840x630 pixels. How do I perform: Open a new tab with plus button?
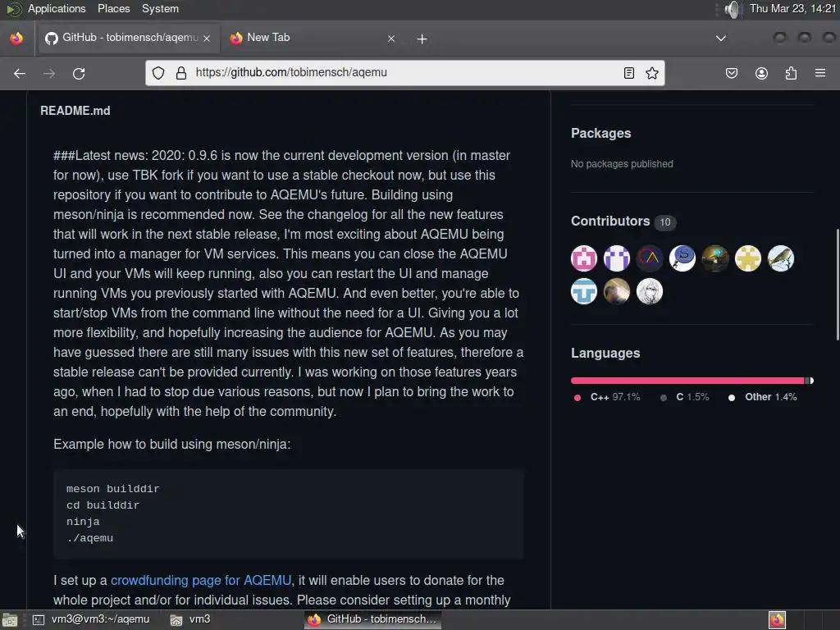pos(422,39)
